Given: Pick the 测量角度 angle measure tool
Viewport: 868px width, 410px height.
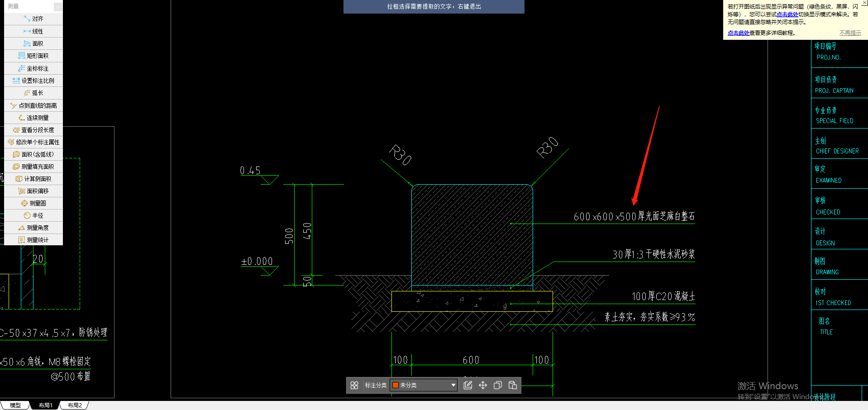Looking at the screenshot, I should tap(33, 228).
